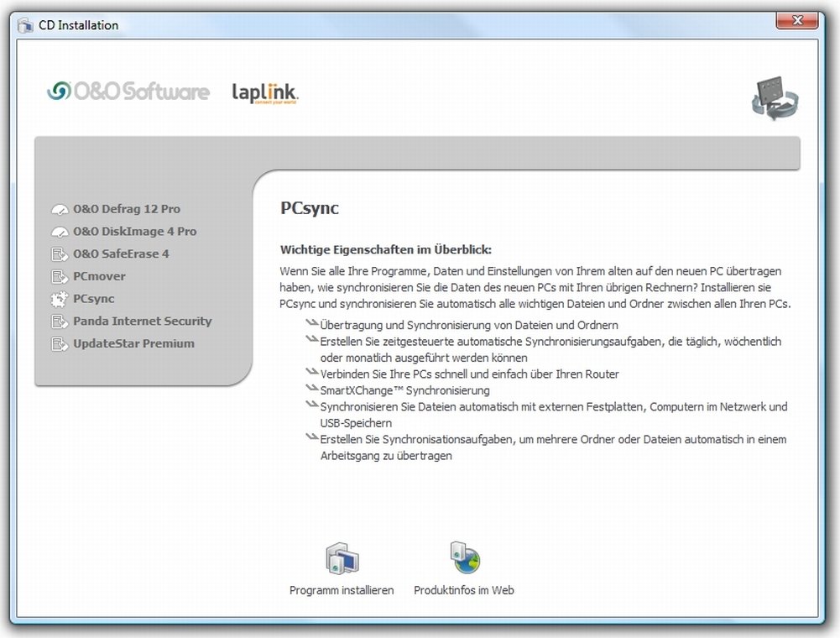
Task: Click the O&O DiskImage 4 Pro gauge icon
Action: tap(60, 233)
